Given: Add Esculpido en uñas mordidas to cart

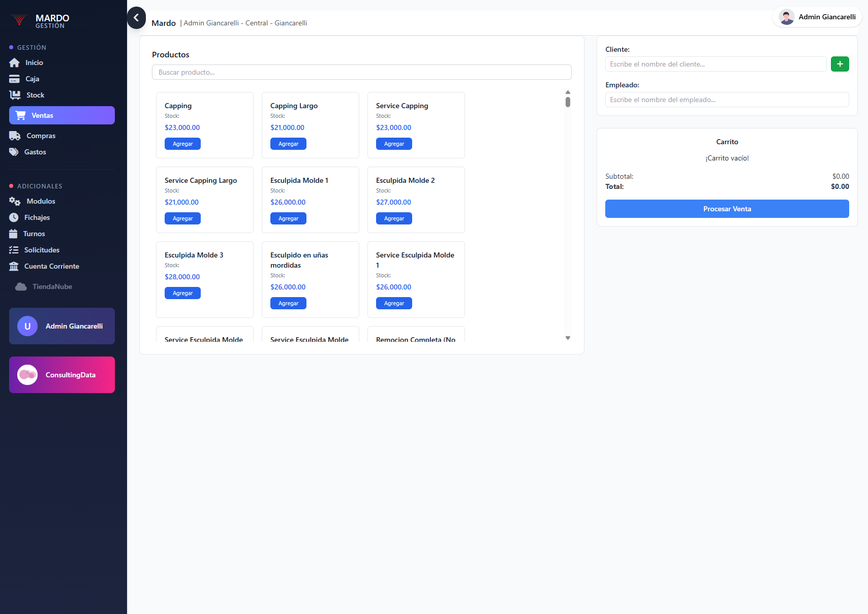Looking at the screenshot, I should click(x=288, y=303).
